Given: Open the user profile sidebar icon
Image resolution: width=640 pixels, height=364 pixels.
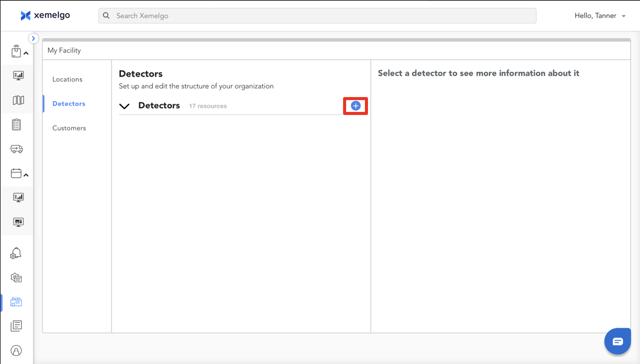Looking at the screenshot, I should (16, 351).
